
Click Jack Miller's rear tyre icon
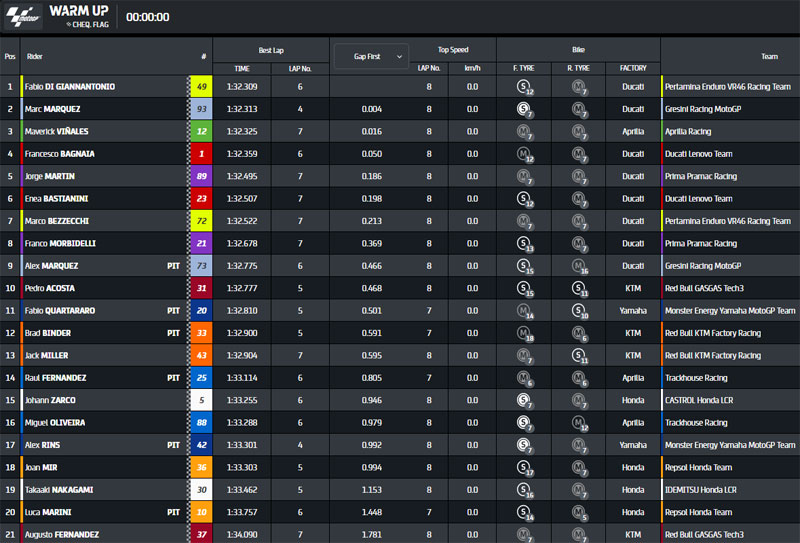[x=578, y=355]
